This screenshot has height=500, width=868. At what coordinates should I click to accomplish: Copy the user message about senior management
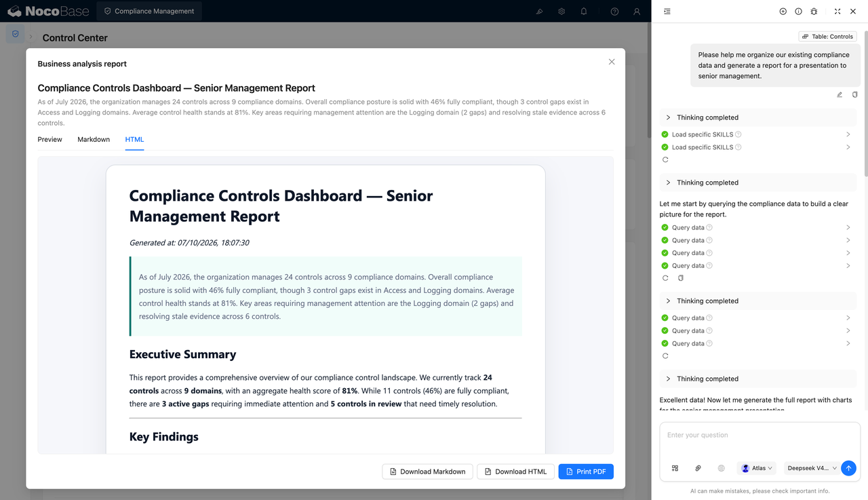coord(854,95)
